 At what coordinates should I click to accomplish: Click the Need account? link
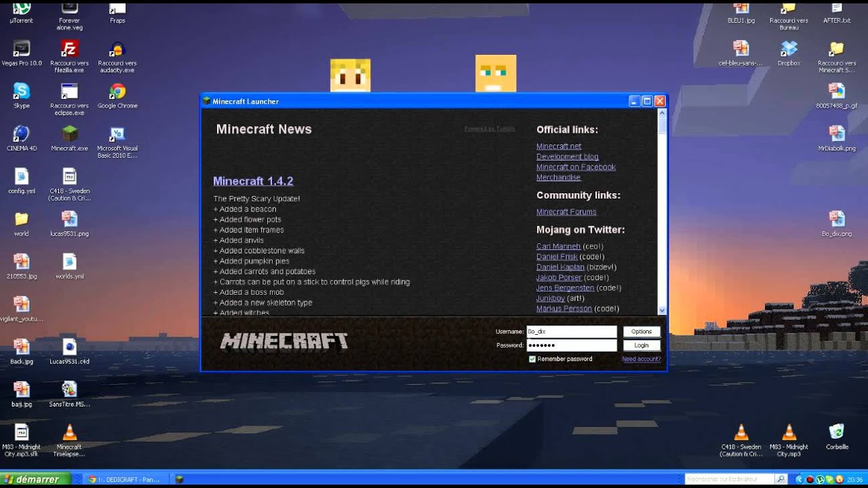(x=641, y=359)
